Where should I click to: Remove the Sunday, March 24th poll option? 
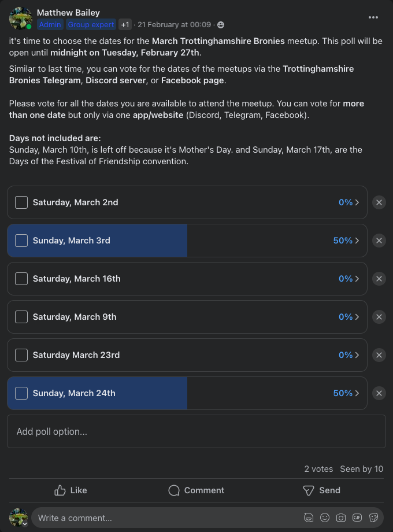pos(379,393)
